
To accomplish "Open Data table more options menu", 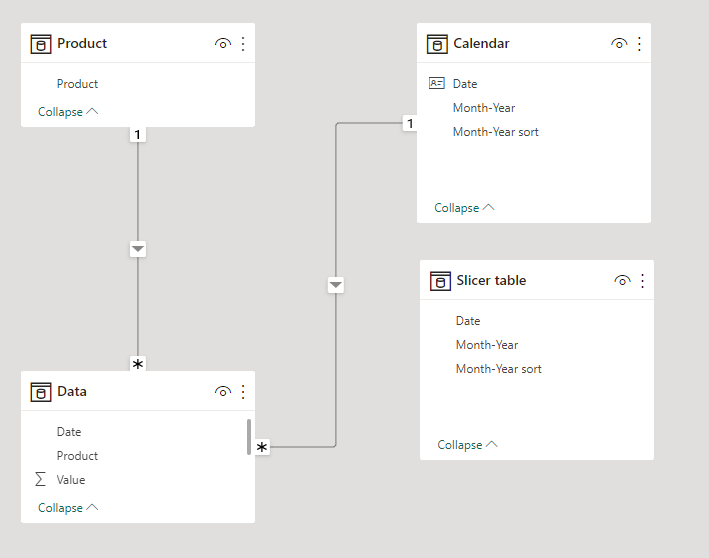I will pyautogui.click(x=243, y=392).
